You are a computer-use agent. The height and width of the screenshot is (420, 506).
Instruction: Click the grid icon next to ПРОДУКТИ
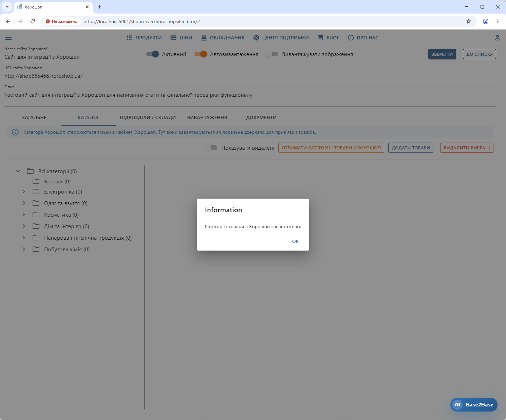tap(129, 38)
